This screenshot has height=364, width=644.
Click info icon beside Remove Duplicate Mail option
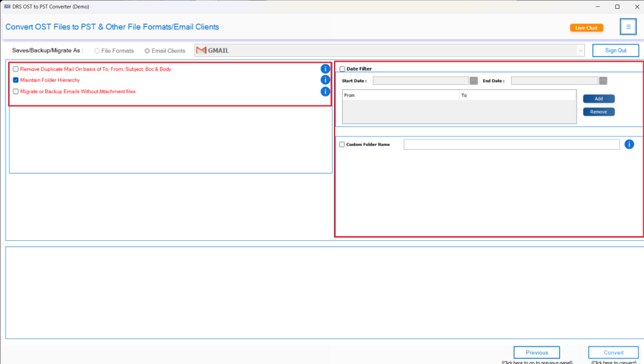tap(325, 69)
